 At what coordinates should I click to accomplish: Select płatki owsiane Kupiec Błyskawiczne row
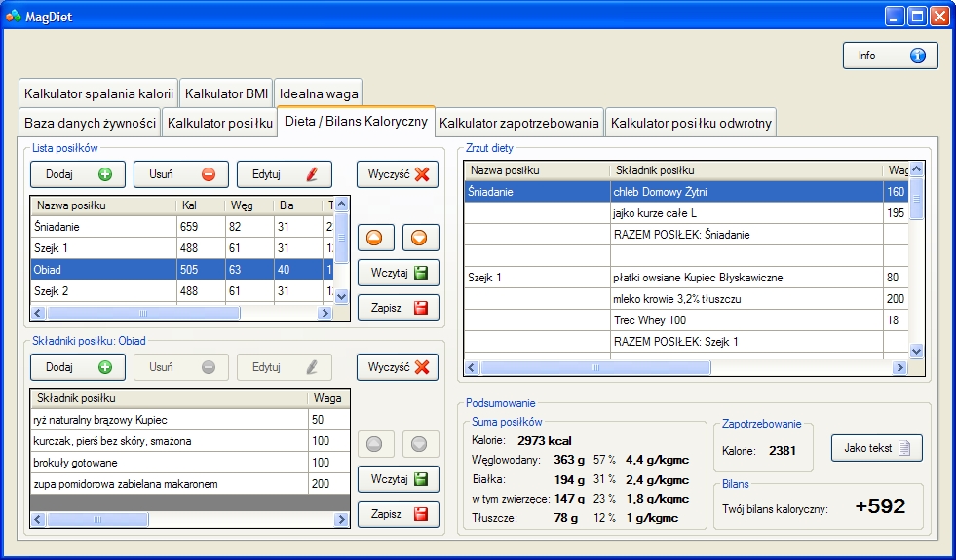coord(686,278)
